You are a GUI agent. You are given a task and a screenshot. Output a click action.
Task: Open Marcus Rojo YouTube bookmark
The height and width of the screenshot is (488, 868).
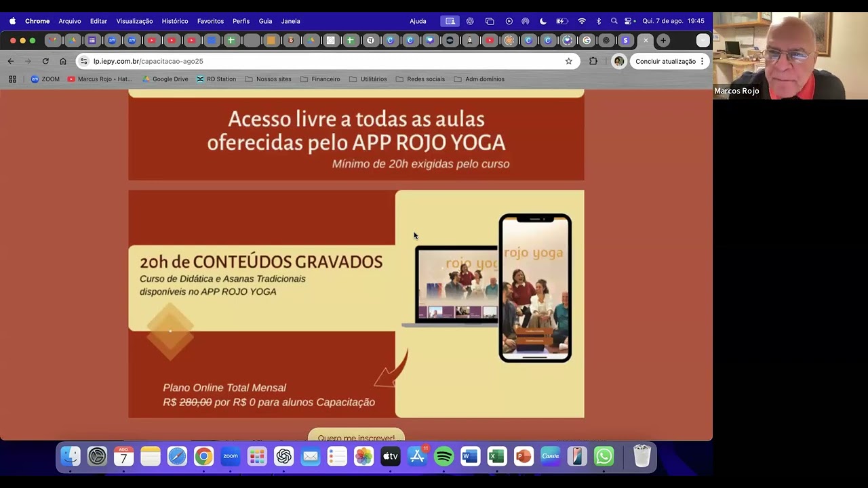pyautogui.click(x=100, y=79)
